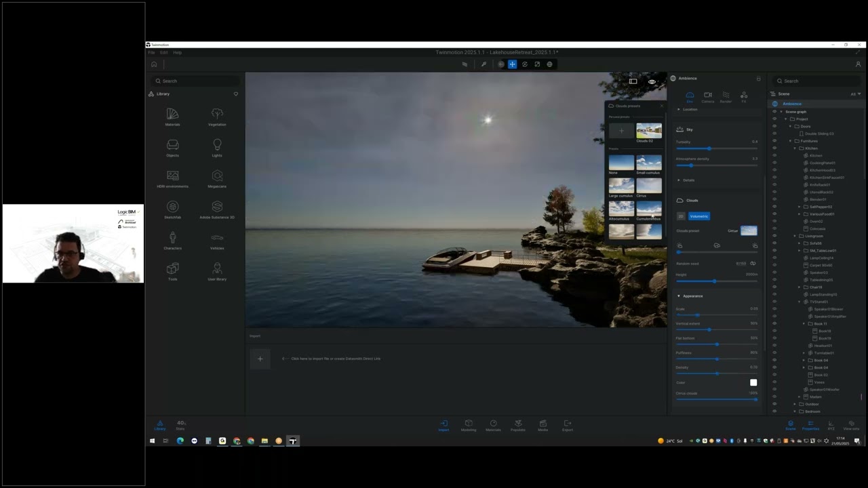
Task: Select the eyedropper material picker tool
Action: pos(484,64)
